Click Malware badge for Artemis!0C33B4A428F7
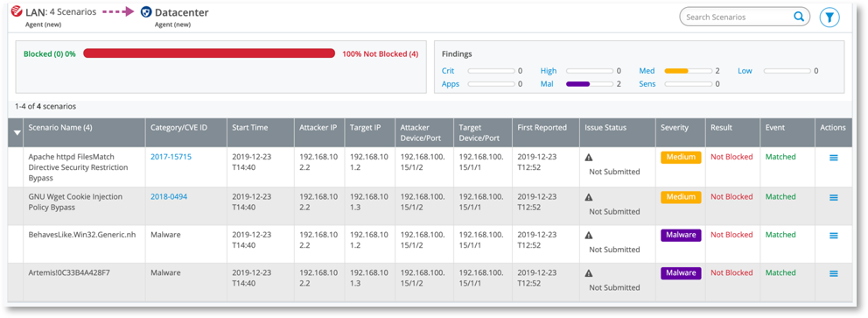 pos(681,273)
